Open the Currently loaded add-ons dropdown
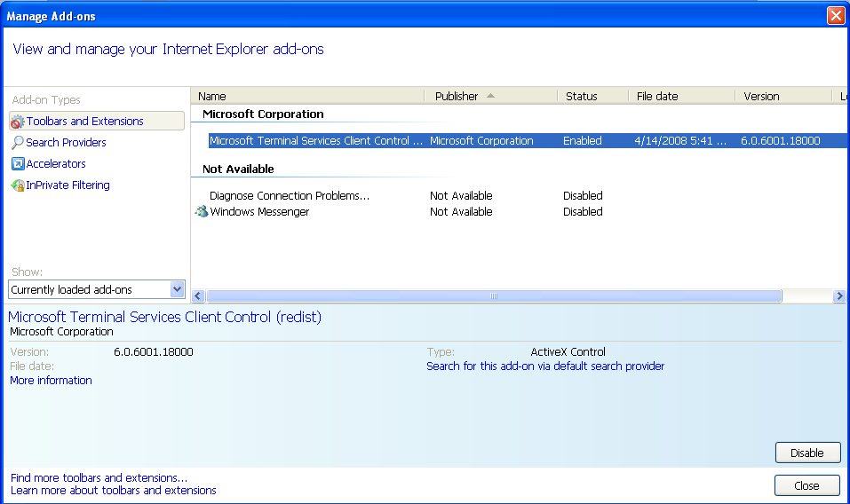This screenshot has height=504, width=850. [177, 289]
